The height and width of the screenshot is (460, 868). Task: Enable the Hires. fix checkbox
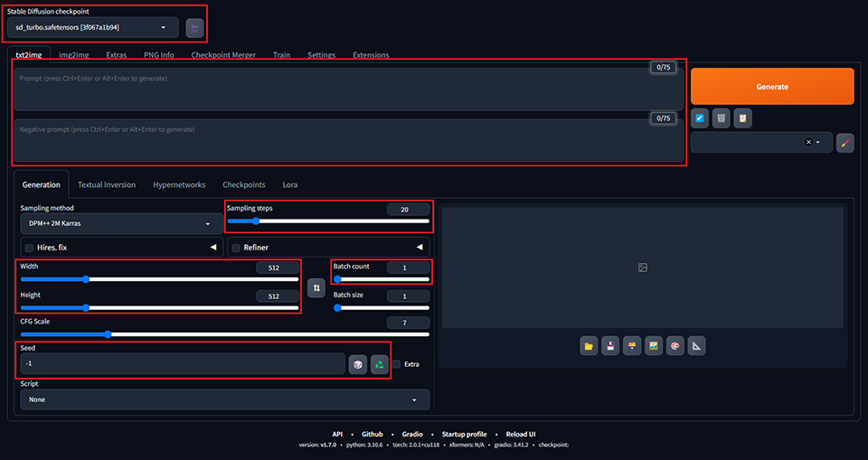pos(30,248)
